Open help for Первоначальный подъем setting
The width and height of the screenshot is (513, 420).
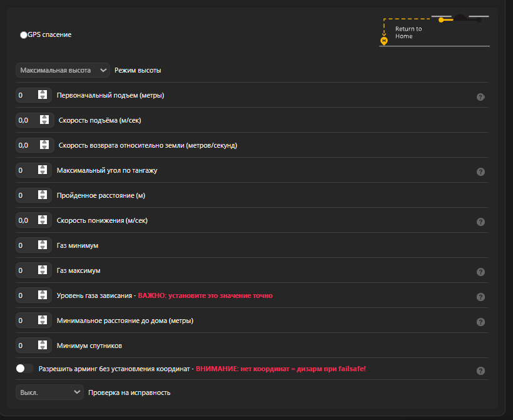[480, 97]
